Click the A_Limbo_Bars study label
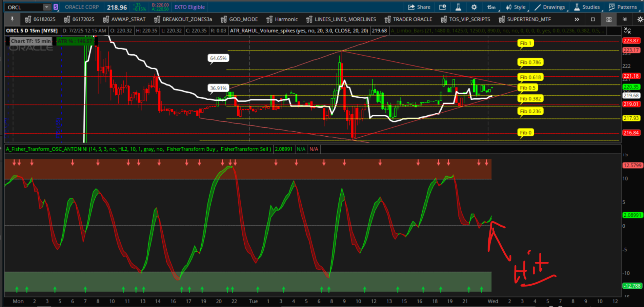Image resolution: width=644 pixels, height=307 pixels. tap(498, 31)
